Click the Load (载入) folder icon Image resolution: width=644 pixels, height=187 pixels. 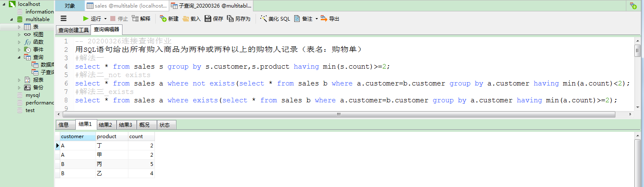click(186, 19)
